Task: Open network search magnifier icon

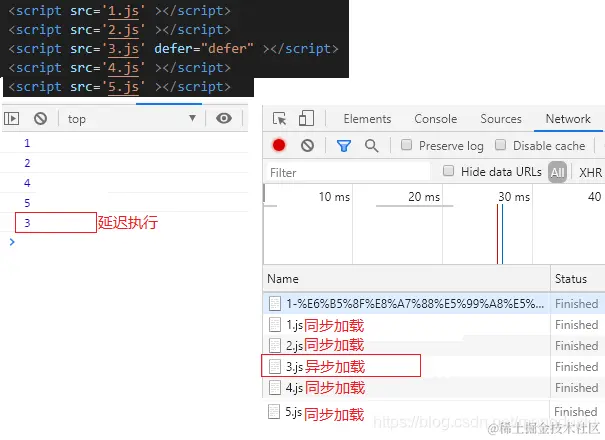Action: [372, 146]
